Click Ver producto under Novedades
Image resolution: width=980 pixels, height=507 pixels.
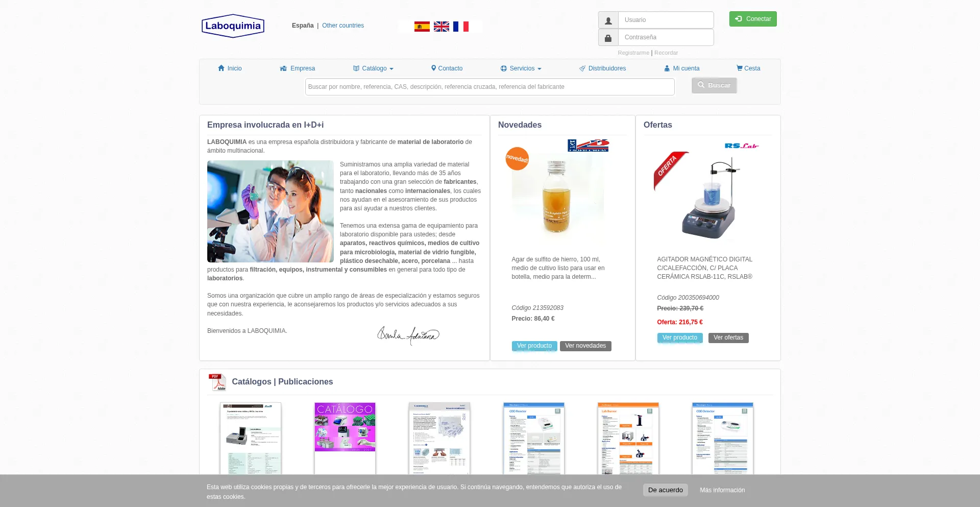pos(534,346)
